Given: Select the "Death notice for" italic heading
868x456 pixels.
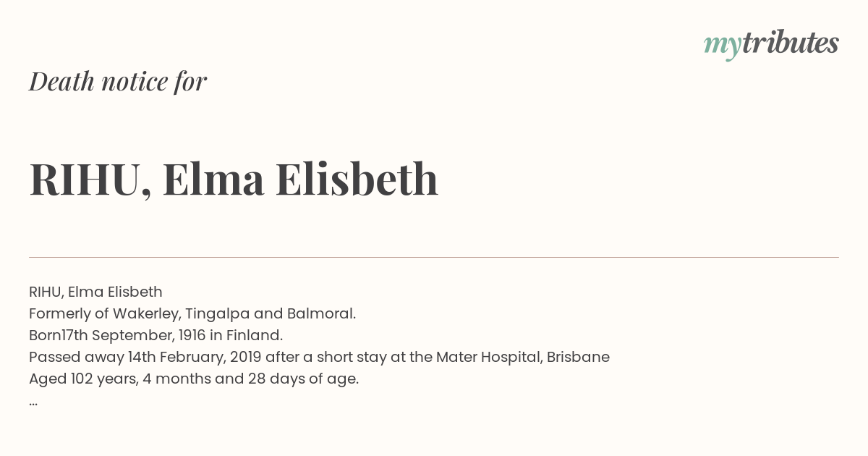Looking at the screenshot, I should coord(118,82).
